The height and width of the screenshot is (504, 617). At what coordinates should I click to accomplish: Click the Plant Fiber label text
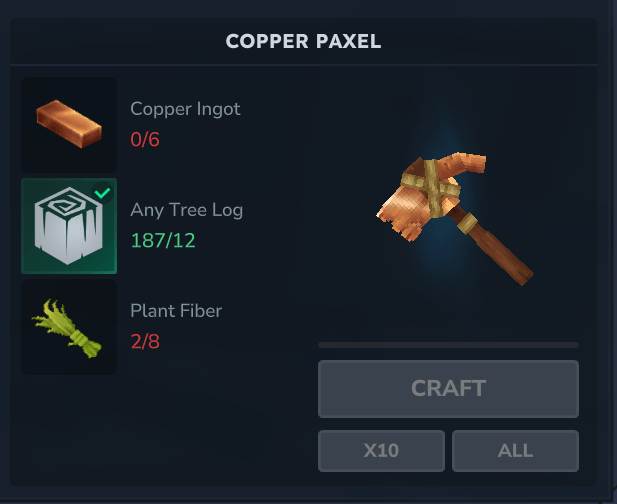point(176,311)
